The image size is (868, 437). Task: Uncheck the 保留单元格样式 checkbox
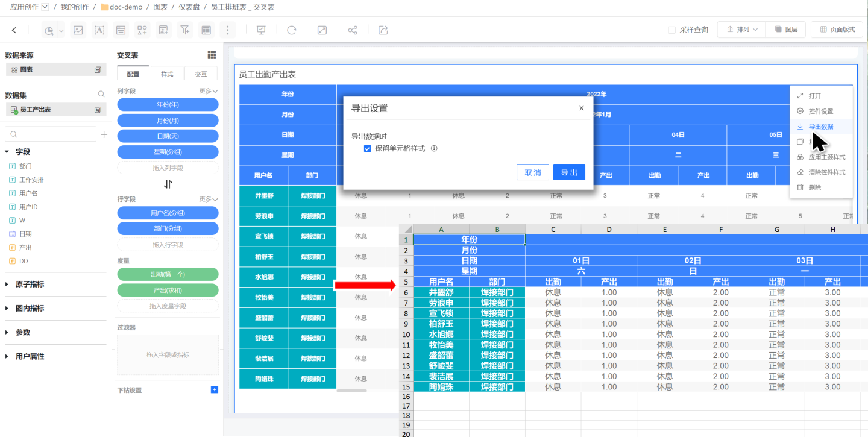click(368, 148)
